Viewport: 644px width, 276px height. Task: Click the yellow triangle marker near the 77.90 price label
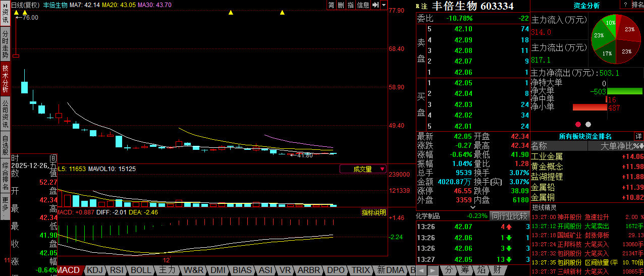click(231, 13)
